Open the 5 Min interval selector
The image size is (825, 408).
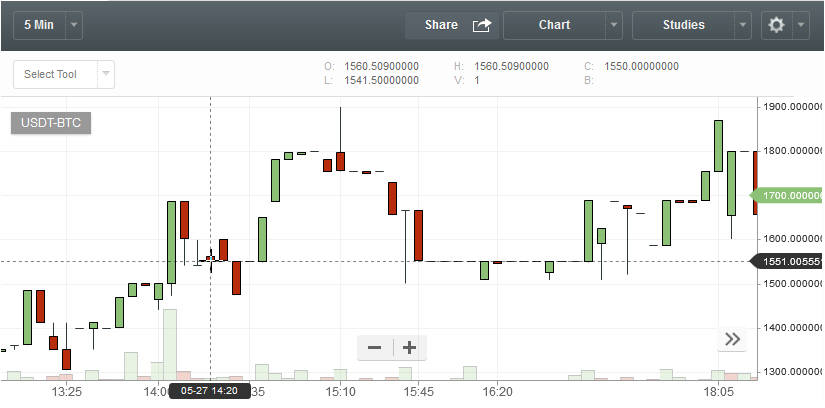pyautogui.click(x=39, y=25)
